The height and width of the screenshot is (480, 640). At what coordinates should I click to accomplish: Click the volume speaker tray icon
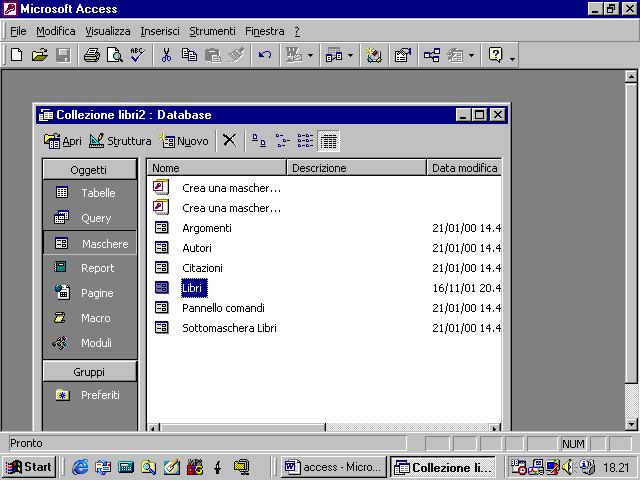(x=567, y=467)
